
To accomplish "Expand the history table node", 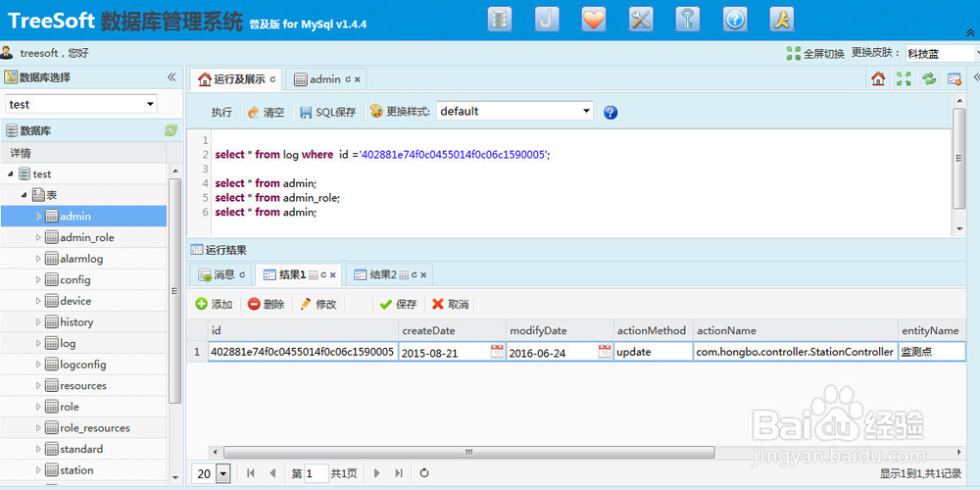I will click(x=38, y=322).
